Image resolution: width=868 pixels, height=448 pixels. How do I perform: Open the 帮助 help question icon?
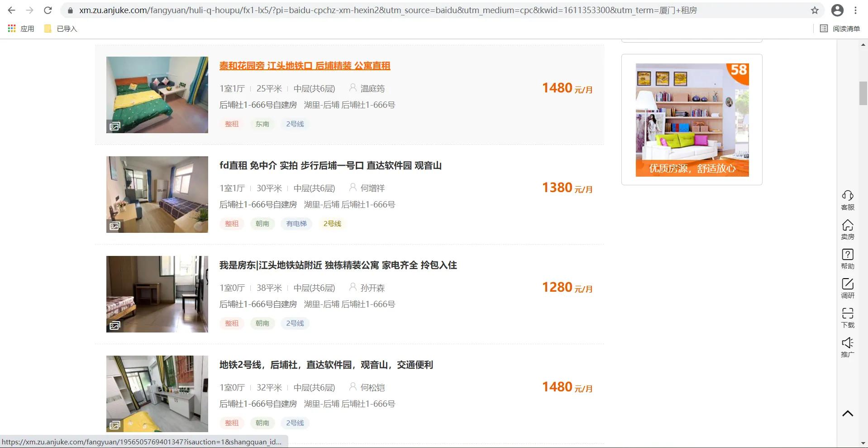click(x=847, y=259)
